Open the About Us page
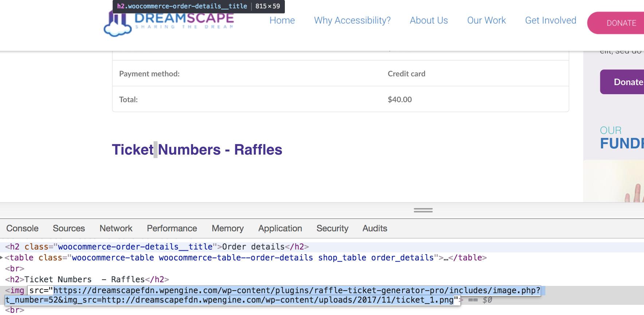644x315 pixels. (x=428, y=20)
